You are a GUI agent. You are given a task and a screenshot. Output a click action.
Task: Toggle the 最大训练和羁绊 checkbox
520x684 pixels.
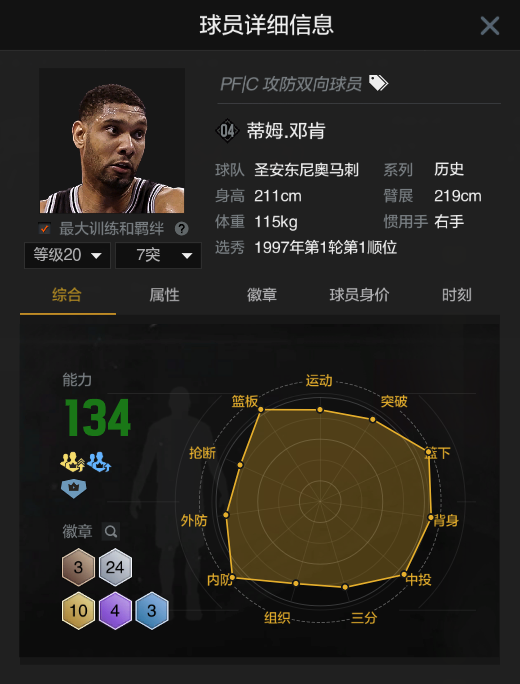click(x=44, y=229)
